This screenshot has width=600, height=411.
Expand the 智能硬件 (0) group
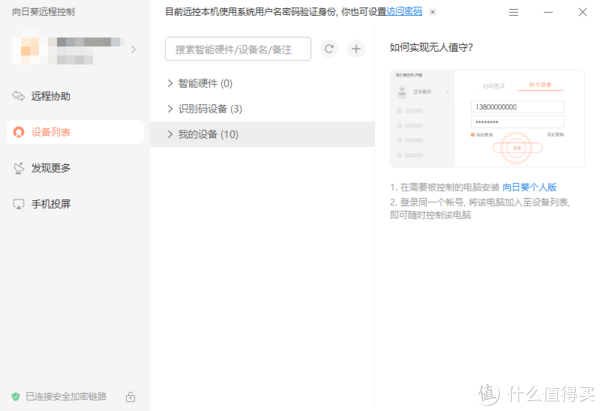point(262,83)
